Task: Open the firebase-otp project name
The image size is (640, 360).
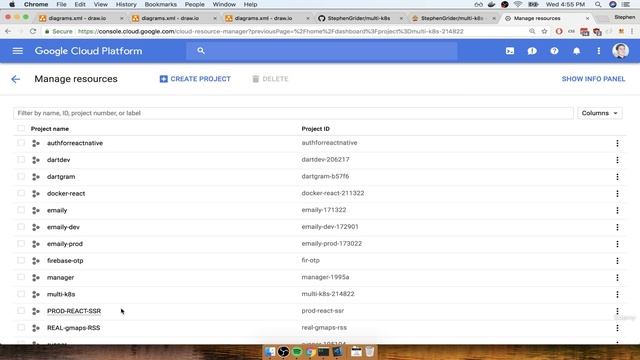Action: pos(65,261)
